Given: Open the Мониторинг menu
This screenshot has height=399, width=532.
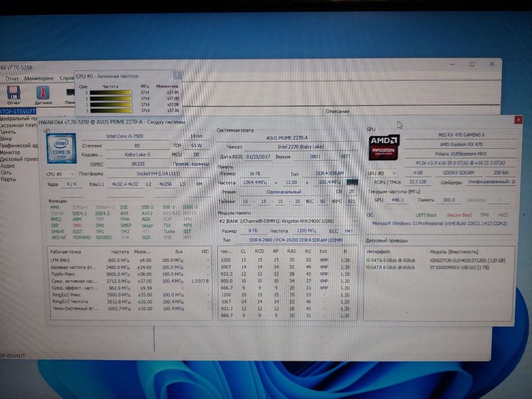Looking at the screenshot, I should coord(39,79).
